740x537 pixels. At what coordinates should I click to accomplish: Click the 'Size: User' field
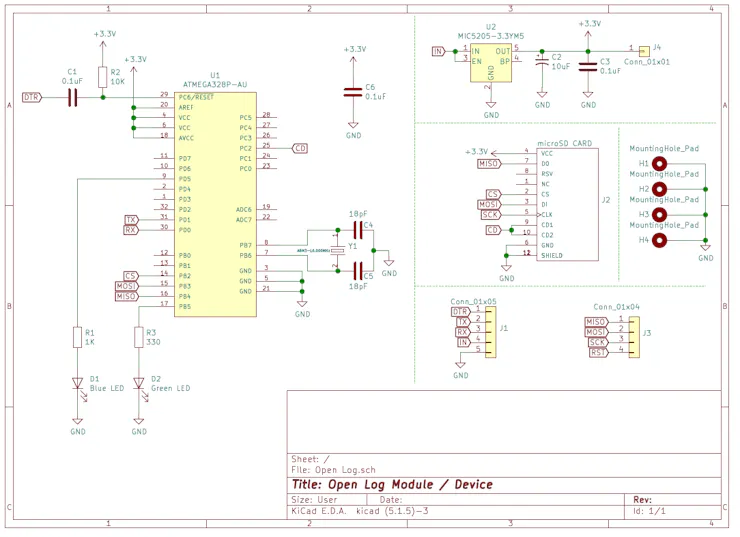click(314, 500)
